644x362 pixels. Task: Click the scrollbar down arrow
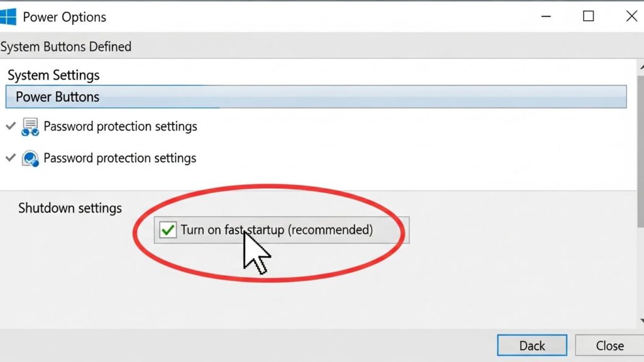641,321
